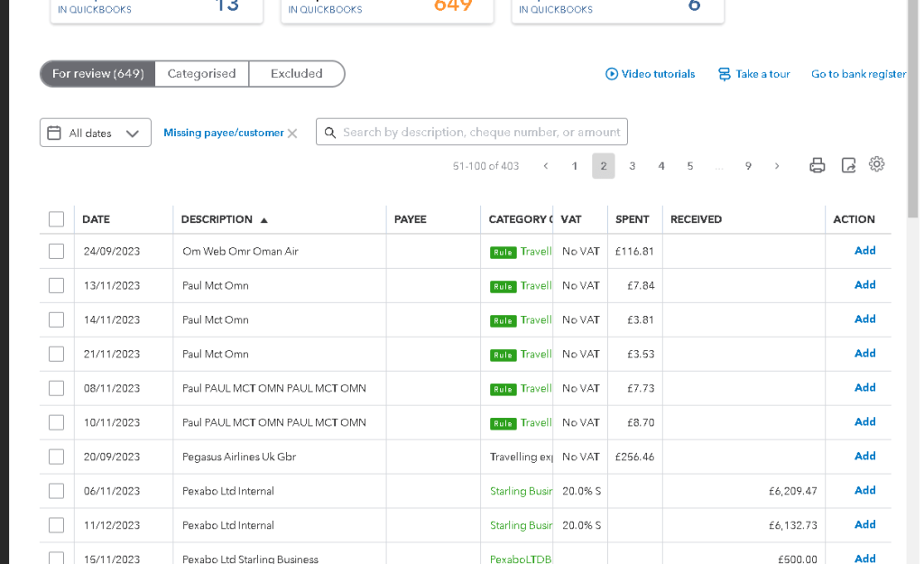Add the £7.84 Paul Mct Omn transaction
924x564 pixels.
(865, 284)
